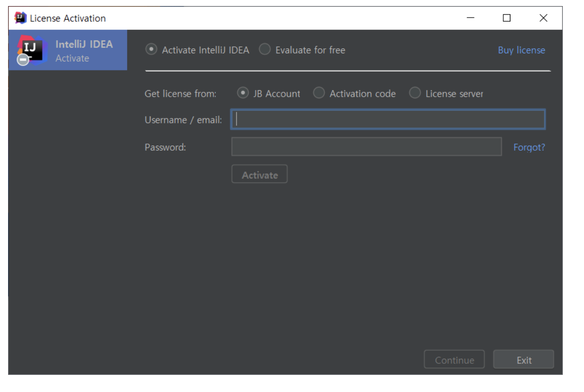Screen dimensions: 584x392
Task: Click the IntelliJ icon in the title bar
Action: (x=21, y=18)
